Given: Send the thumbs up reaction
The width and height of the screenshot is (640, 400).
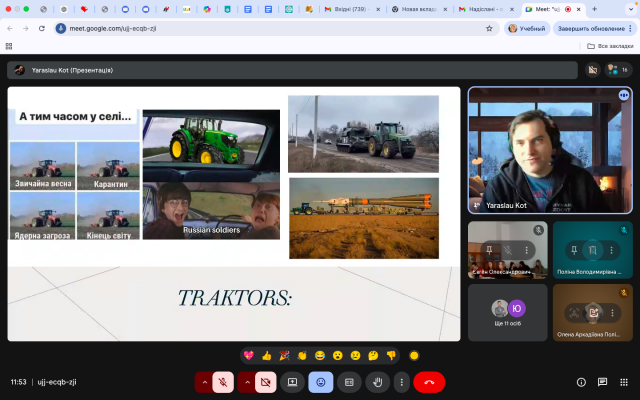Looking at the screenshot, I should click(267, 355).
